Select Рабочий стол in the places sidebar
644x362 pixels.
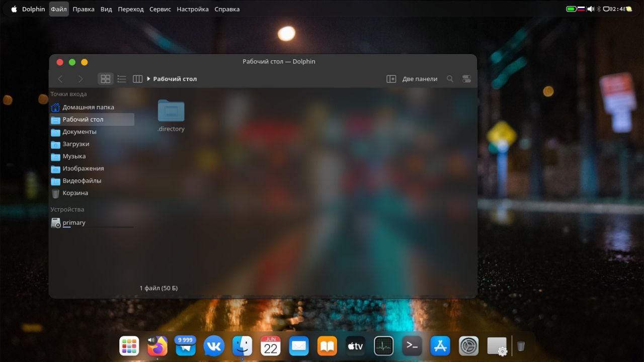(92, 120)
